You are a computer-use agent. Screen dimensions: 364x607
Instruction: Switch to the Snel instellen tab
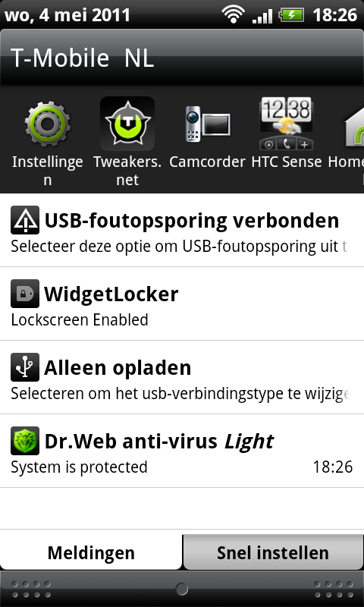point(273,552)
